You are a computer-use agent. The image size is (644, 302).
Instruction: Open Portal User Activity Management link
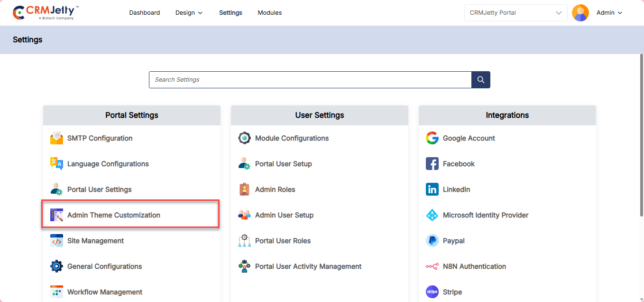tap(308, 266)
